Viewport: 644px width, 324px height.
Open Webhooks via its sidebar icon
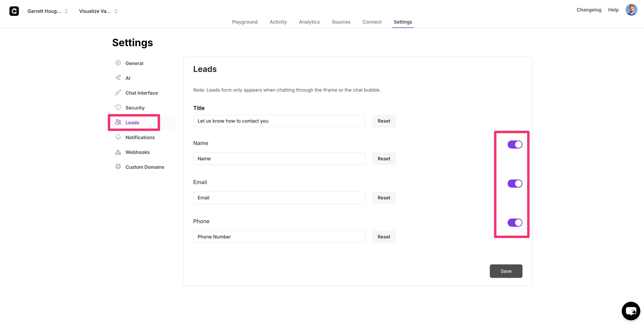(118, 152)
